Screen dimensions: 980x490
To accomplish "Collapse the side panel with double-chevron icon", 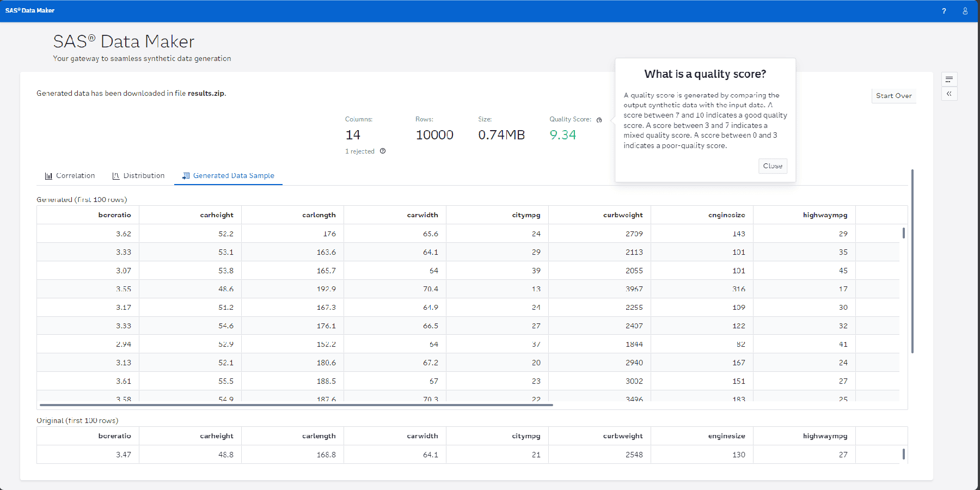I will (949, 94).
